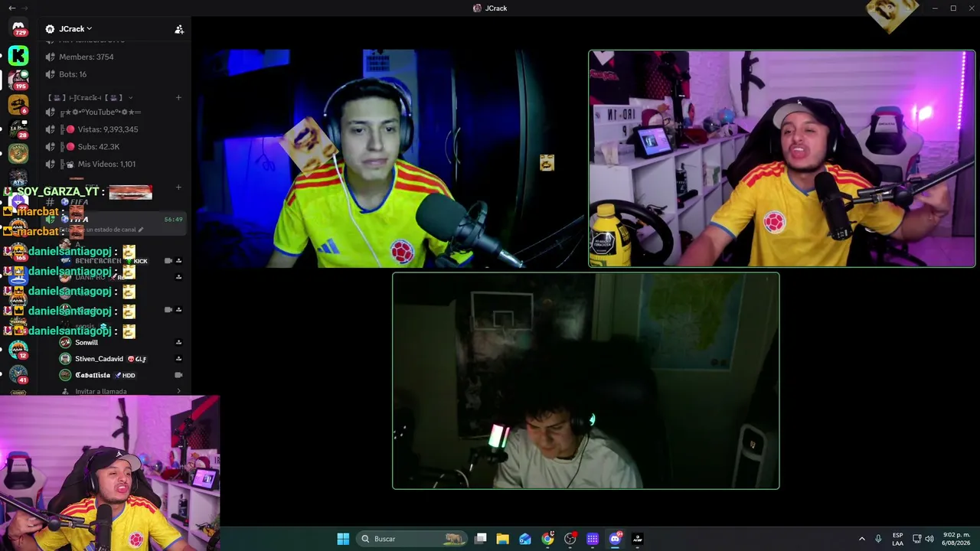Open the server icon with badge 195
This screenshot has height=551, width=980.
(18, 80)
